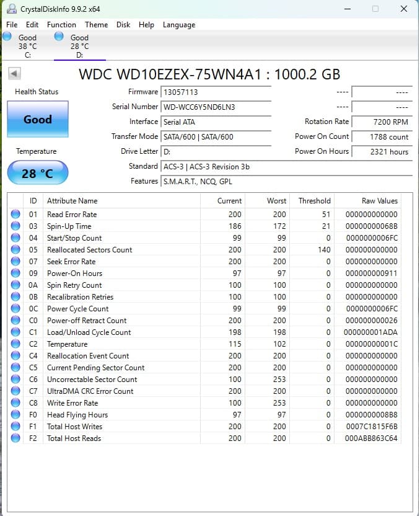Click status orb for Read Error Rate
Viewport: 420px width, 516px height.
coord(15,214)
